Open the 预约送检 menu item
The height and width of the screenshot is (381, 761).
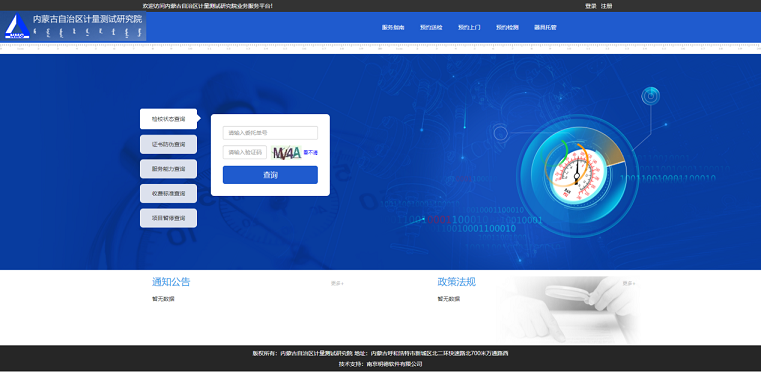[x=431, y=28]
